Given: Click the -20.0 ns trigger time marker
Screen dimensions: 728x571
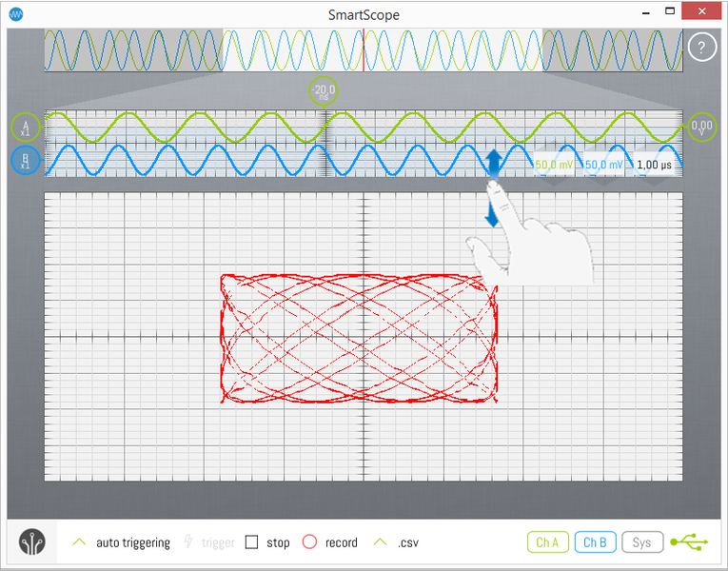Looking at the screenshot, I should point(324,92).
